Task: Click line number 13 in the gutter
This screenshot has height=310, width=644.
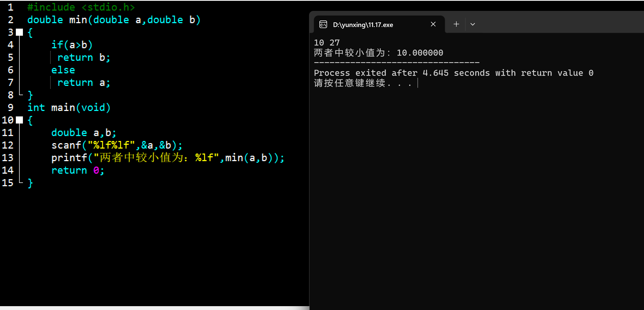Action: [x=8, y=158]
